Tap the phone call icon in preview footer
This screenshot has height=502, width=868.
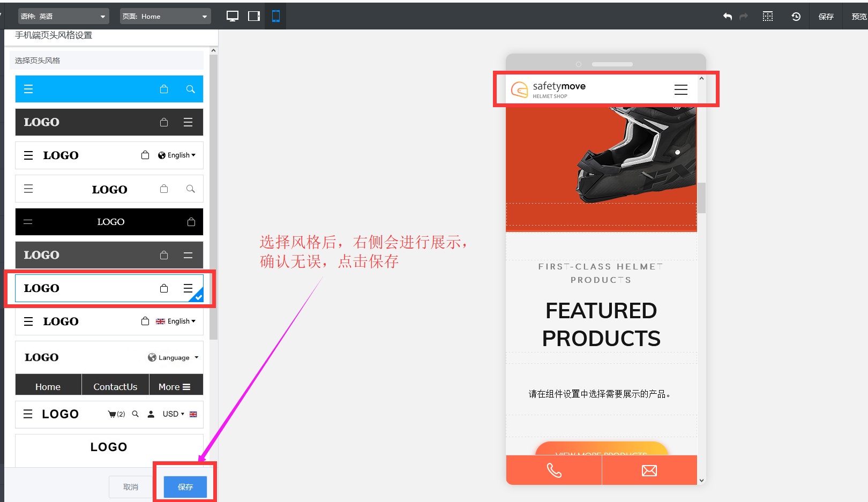(554, 470)
